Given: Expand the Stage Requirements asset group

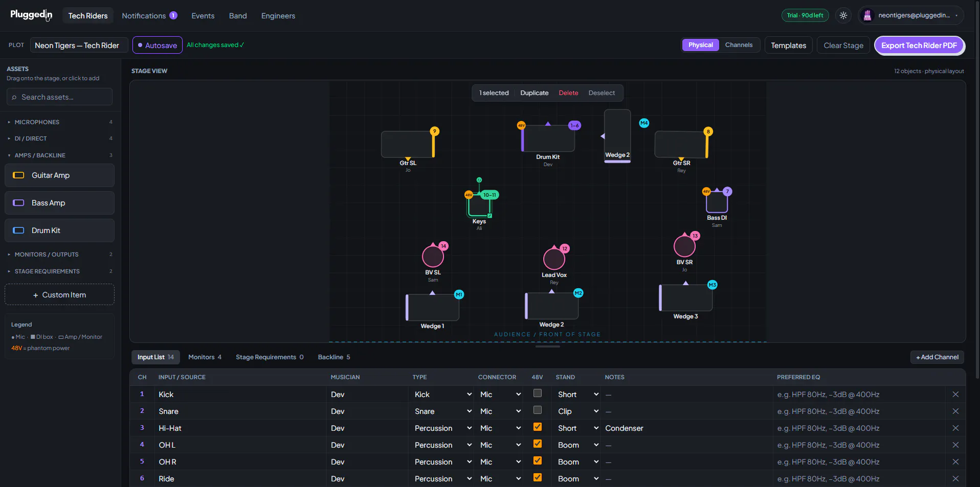Looking at the screenshot, I should coord(60,271).
